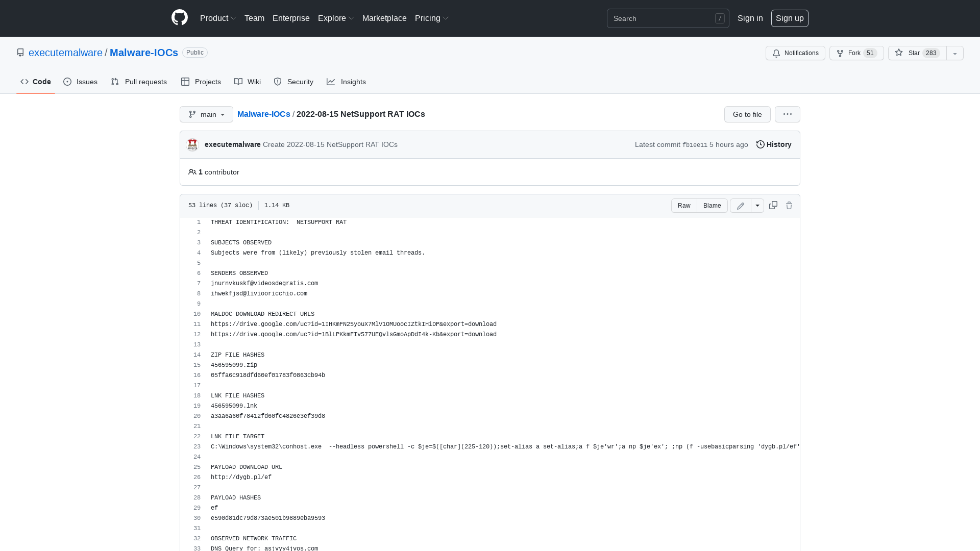Open the Notifications bell icon

tap(776, 53)
